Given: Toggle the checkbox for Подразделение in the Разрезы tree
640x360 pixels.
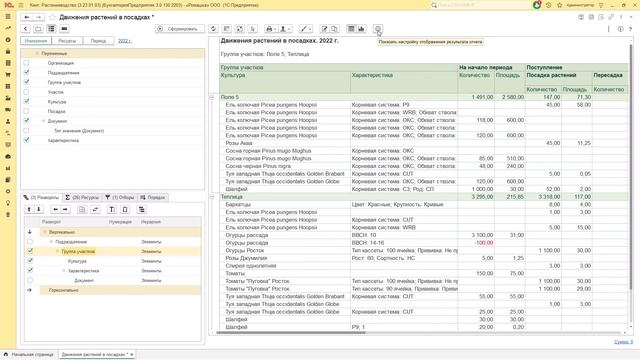Looking at the screenshot, I should pos(30,242).
